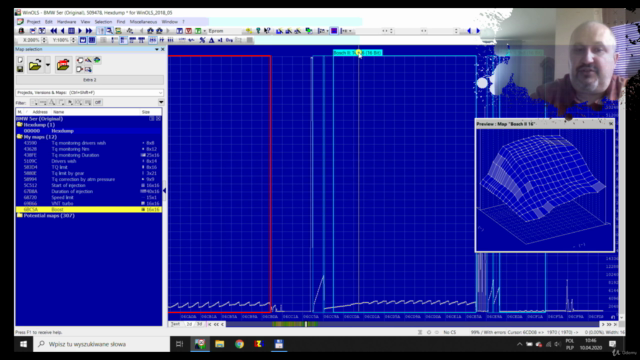Click the red V version icon
Image resolution: width=640 pixels, height=360 pixels.
(x=189, y=31)
